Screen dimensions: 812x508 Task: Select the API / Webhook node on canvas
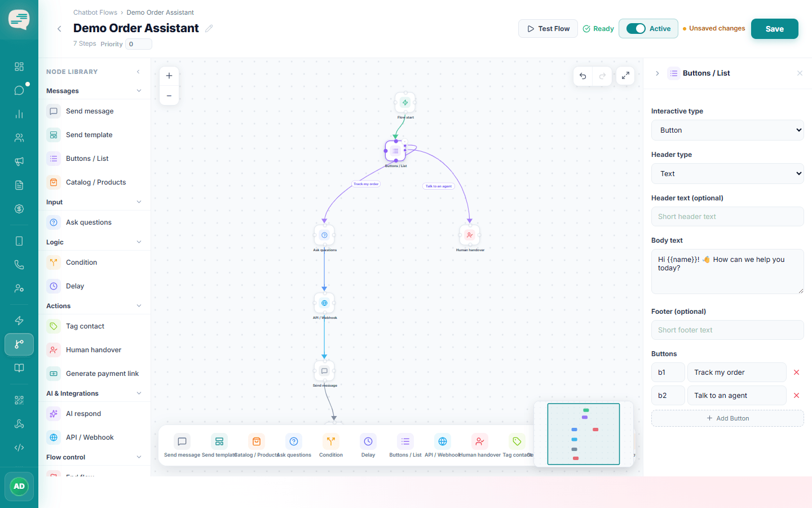[x=324, y=303]
